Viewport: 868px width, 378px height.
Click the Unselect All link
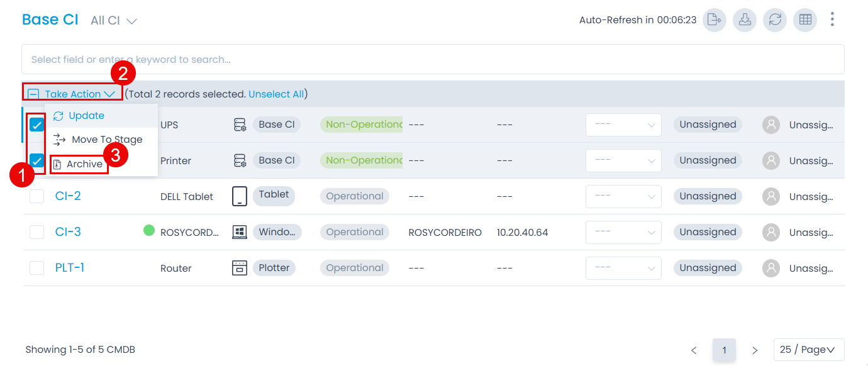pyautogui.click(x=276, y=94)
